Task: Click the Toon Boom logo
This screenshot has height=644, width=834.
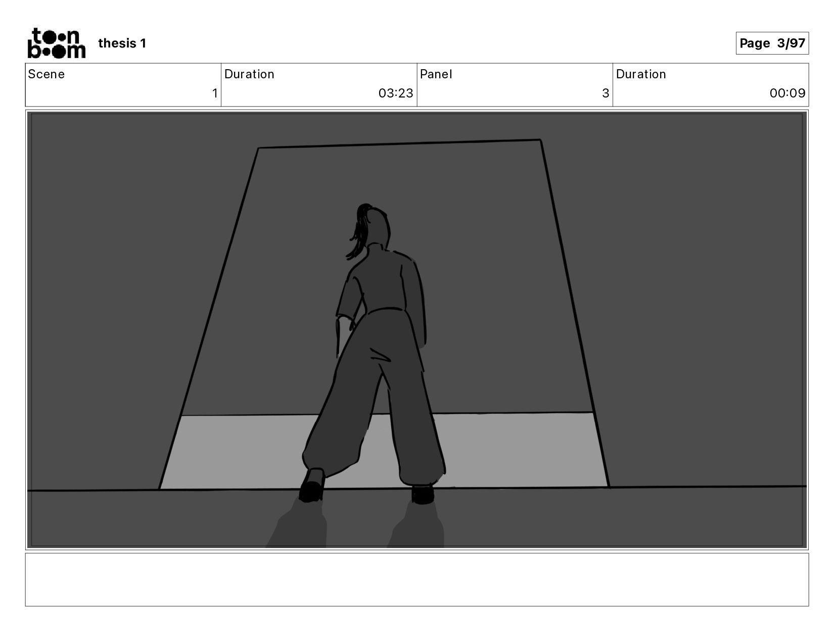Action: (x=56, y=43)
